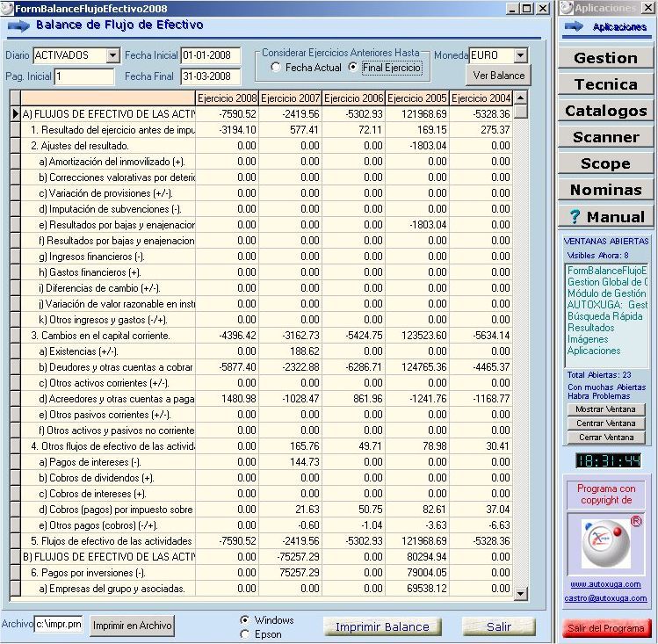Click the Ejercicio 2007 column header

[x=291, y=98]
